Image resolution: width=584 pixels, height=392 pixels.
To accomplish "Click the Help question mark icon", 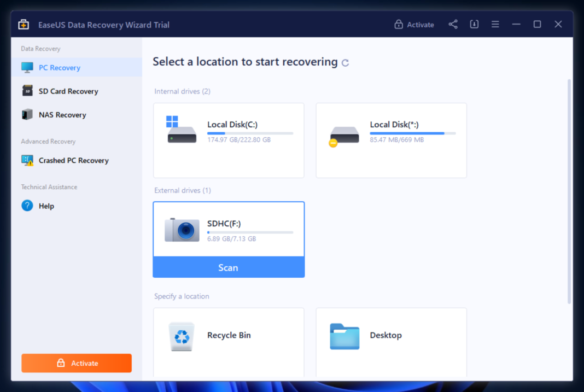I will point(28,206).
